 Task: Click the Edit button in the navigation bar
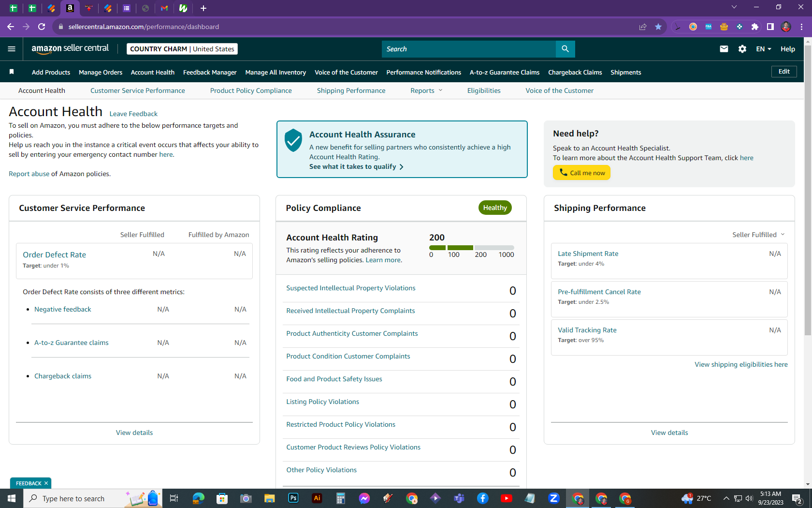pyautogui.click(x=784, y=72)
